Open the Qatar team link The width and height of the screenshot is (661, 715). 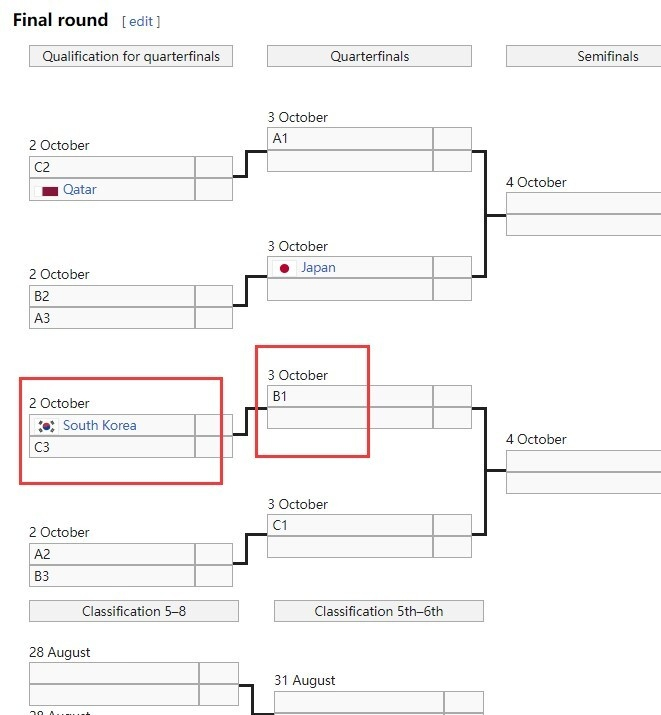[x=80, y=189]
